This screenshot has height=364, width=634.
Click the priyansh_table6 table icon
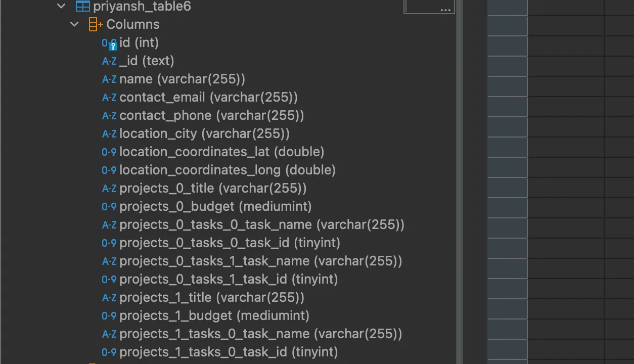coord(82,7)
